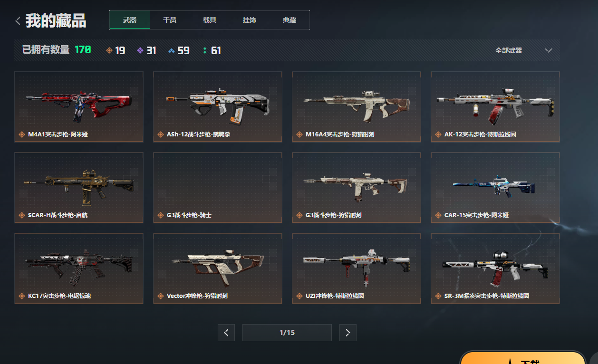Click the orange rarity icon showing 19
Image resolution: width=598 pixels, height=364 pixels.
pyautogui.click(x=109, y=50)
